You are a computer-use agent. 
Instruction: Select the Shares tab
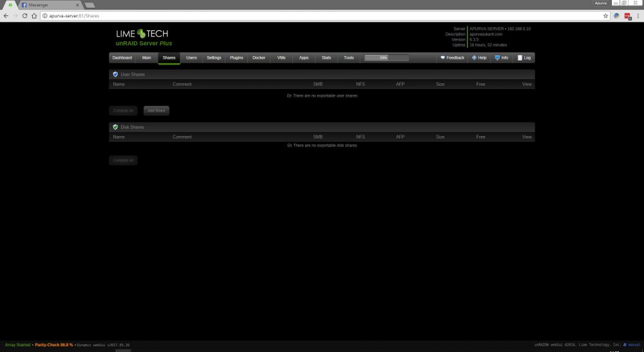(x=169, y=58)
